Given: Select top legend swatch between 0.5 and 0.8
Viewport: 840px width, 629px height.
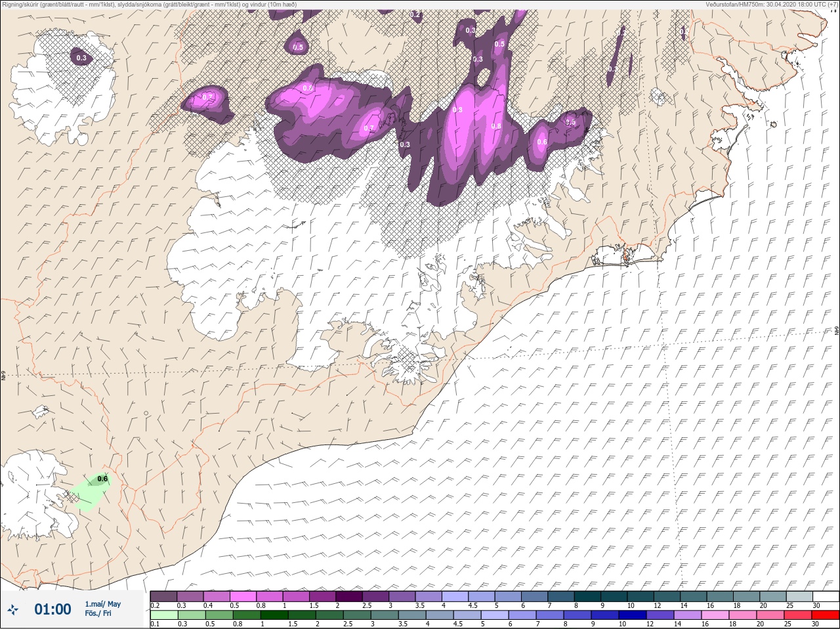Looking at the screenshot, I should 243,596.
